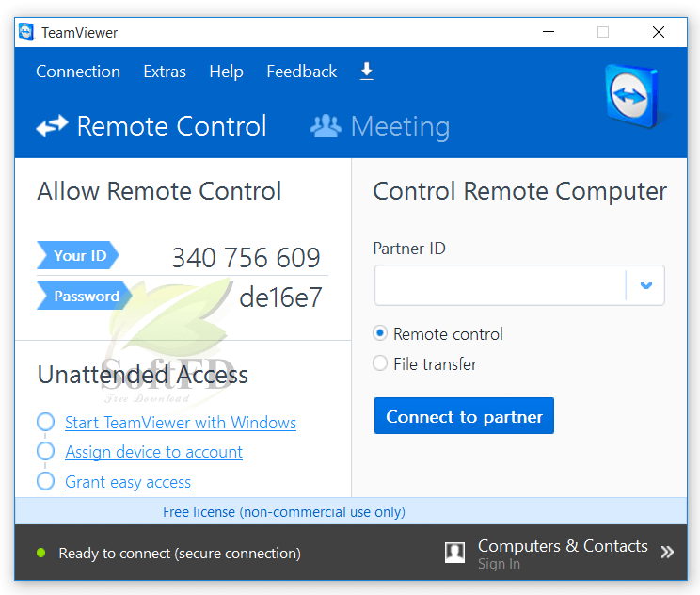Screen dimensions: 700x595
Task: Click the Free license non-commercial notice
Action: (x=284, y=512)
